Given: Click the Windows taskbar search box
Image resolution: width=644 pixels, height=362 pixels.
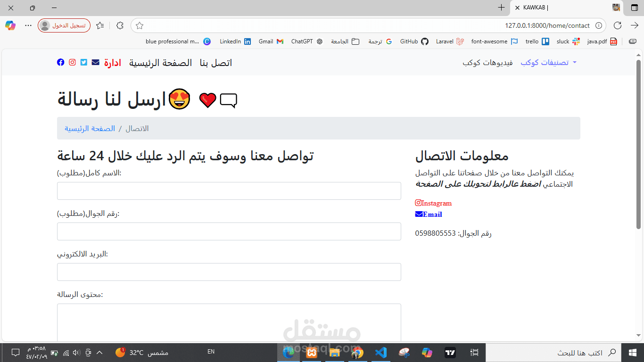Looking at the screenshot, I should click(x=554, y=353).
